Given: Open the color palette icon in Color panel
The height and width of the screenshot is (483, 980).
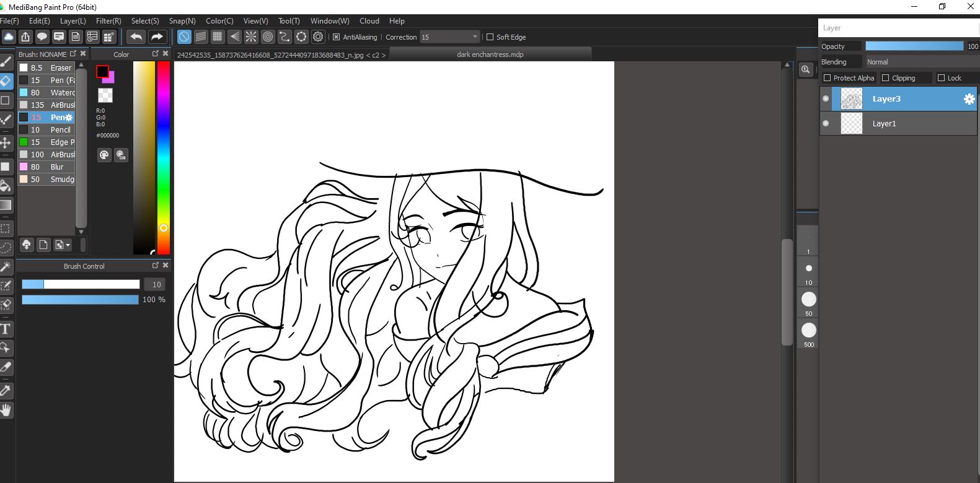Looking at the screenshot, I should click(104, 155).
